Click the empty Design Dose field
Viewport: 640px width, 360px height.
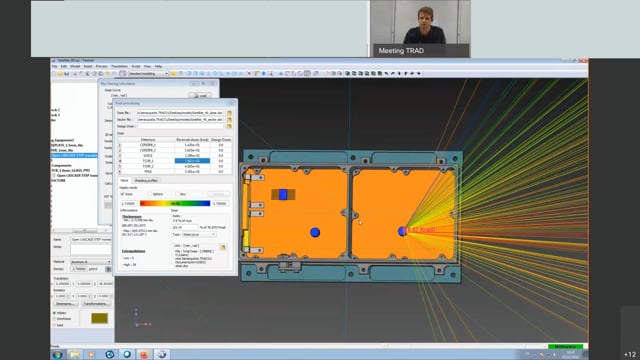tap(180, 126)
